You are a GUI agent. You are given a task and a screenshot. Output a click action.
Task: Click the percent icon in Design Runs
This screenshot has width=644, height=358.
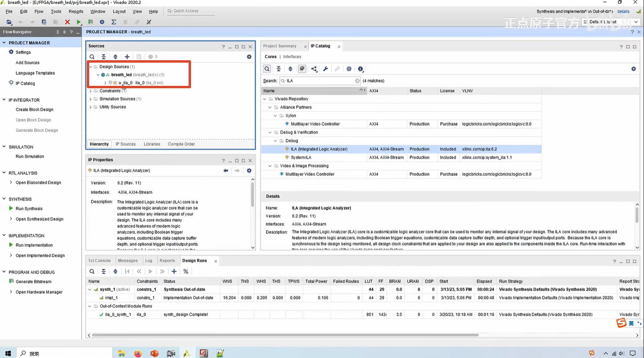pyautogui.click(x=186, y=271)
